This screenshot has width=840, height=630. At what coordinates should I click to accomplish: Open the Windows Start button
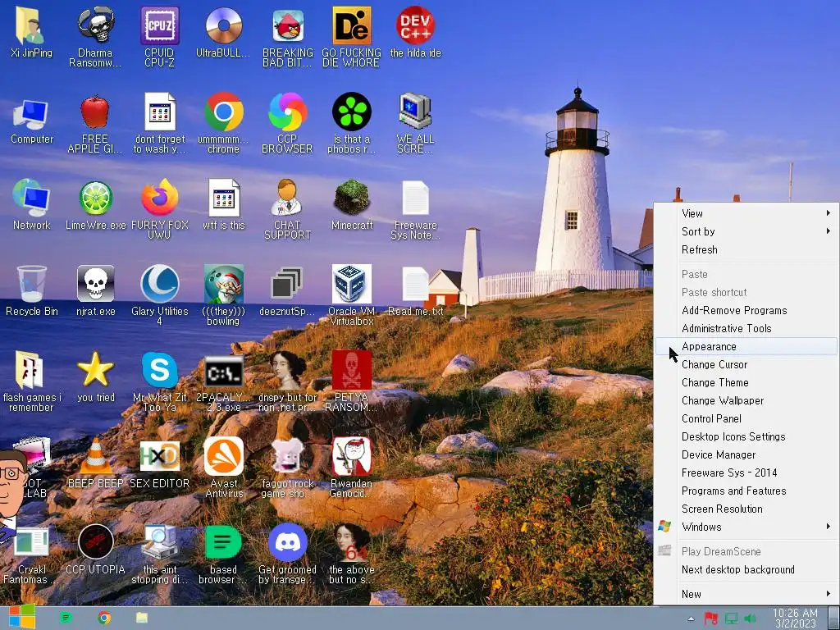click(x=21, y=617)
